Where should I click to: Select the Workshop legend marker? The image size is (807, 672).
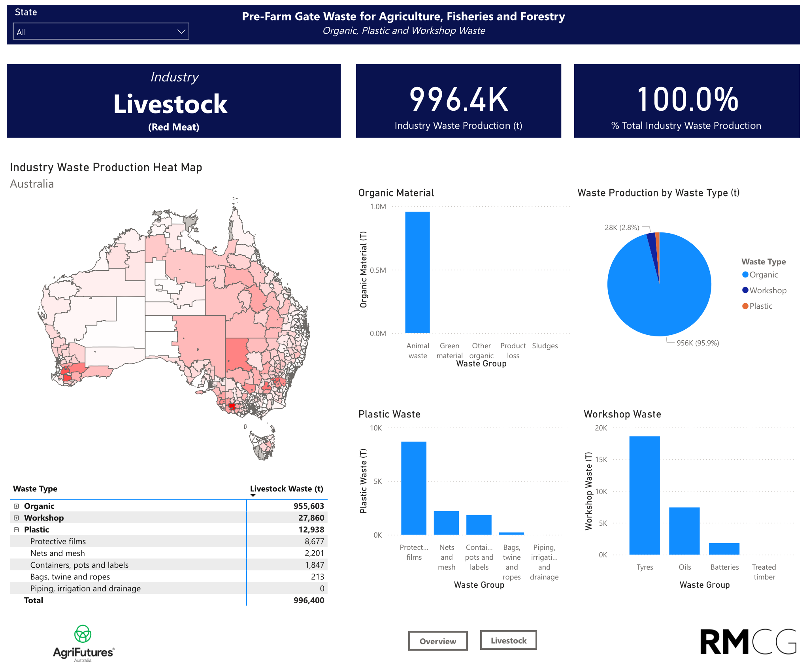pos(745,290)
